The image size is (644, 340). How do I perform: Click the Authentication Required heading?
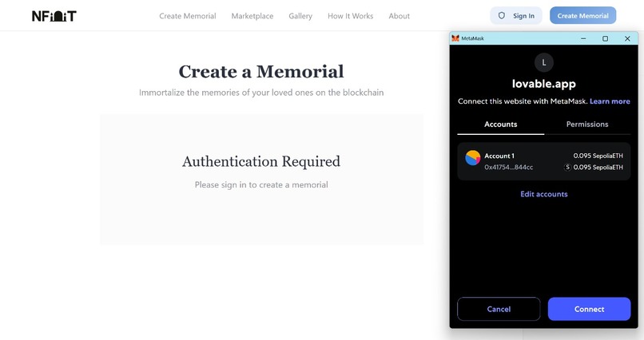pos(261,161)
